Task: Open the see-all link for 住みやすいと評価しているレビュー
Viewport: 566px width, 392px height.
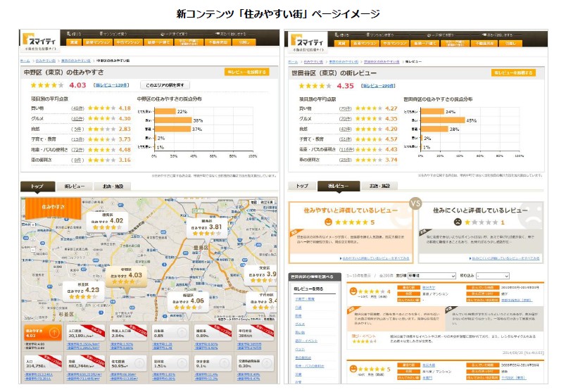Action: pyautogui.click(x=375, y=258)
